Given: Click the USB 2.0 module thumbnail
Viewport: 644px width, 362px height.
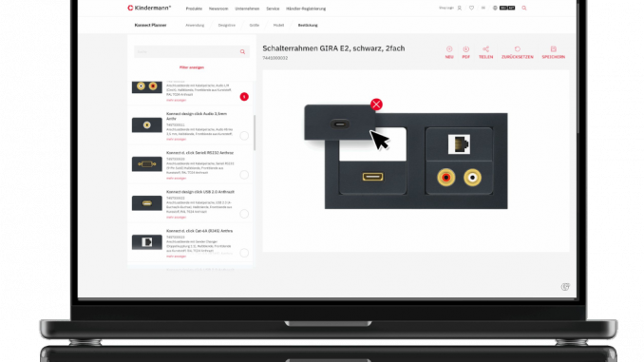Looking at the screenshot, I should pyautogui.click(x=146, y=203).
